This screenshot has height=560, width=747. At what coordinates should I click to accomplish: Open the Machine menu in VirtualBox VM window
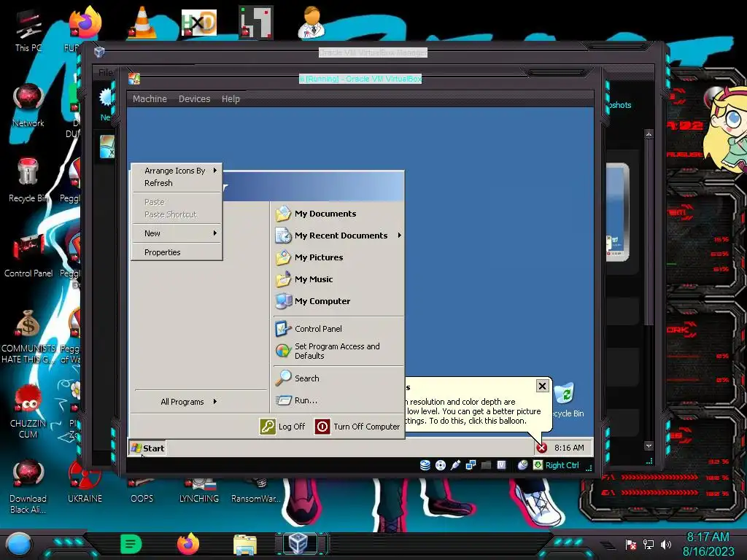point(150,99)
